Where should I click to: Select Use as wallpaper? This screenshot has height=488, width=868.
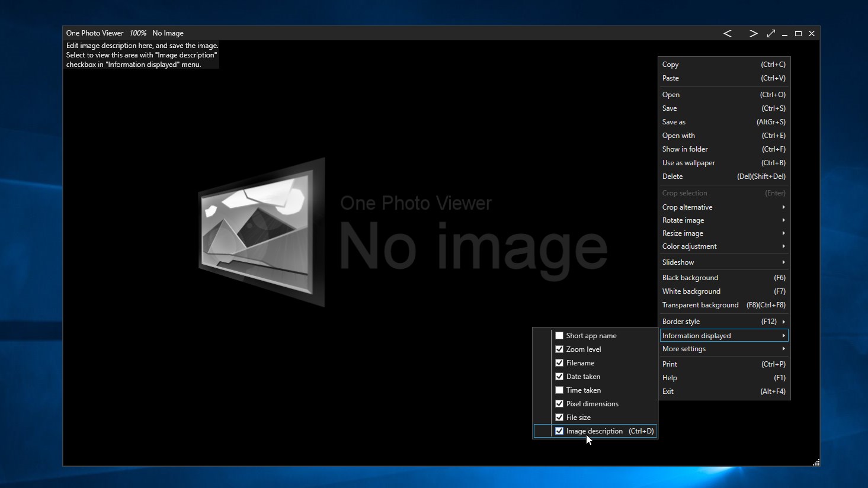tap(724, 163)
